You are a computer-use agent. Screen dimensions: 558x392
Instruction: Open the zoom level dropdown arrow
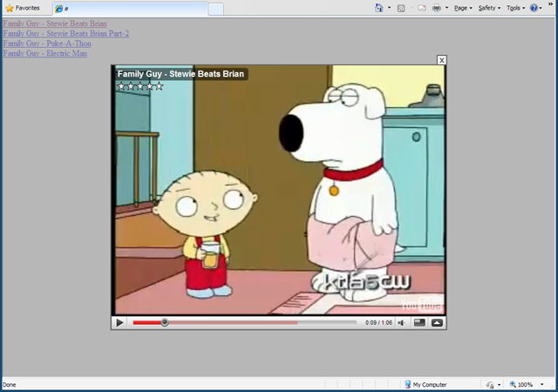coord(542,384)
